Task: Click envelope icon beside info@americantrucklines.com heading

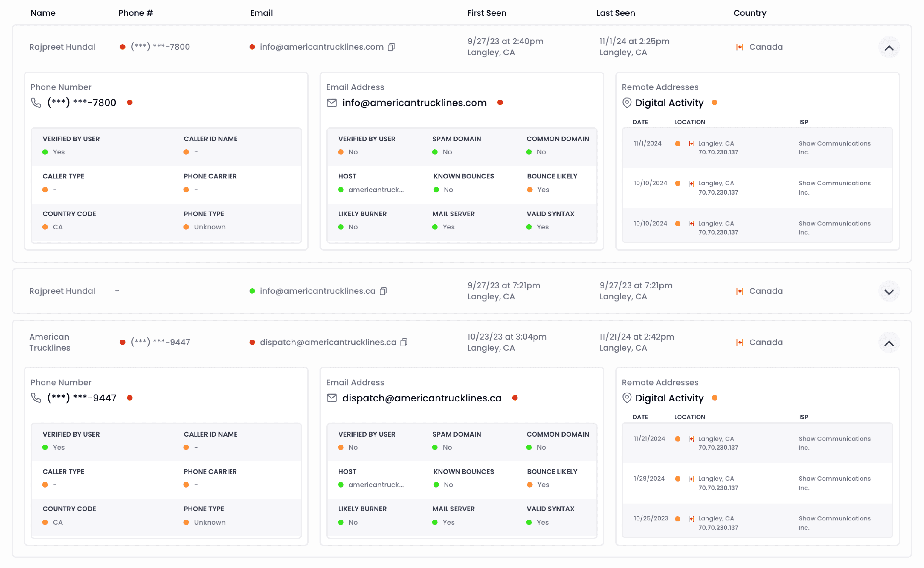Action: pos(332,103)
